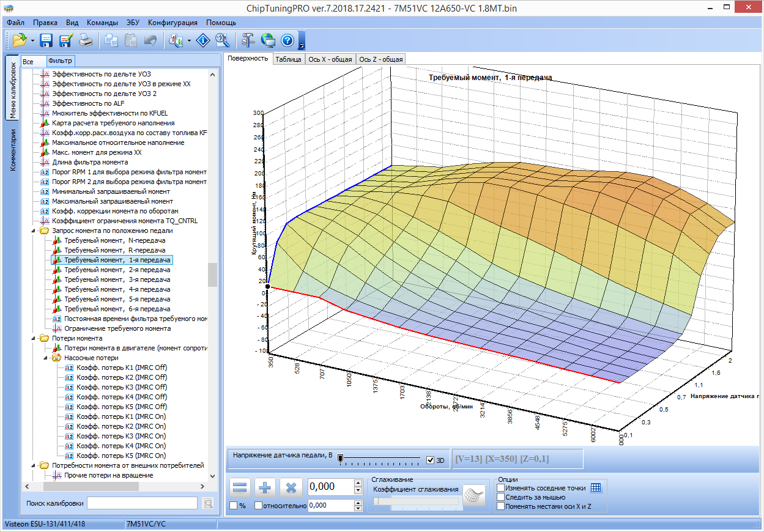Select 'Требуемый момент, 2-я передача' calibration

point(117,270)
